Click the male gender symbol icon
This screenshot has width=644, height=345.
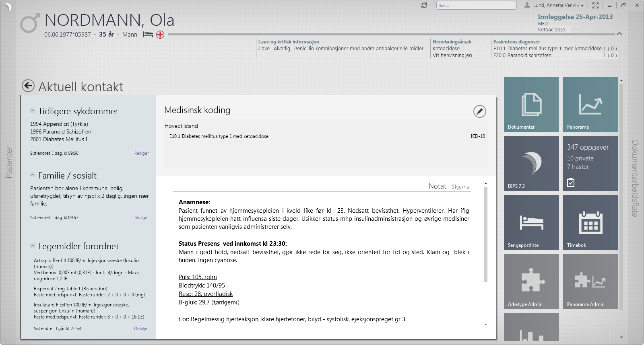click(x=30, y=23)
